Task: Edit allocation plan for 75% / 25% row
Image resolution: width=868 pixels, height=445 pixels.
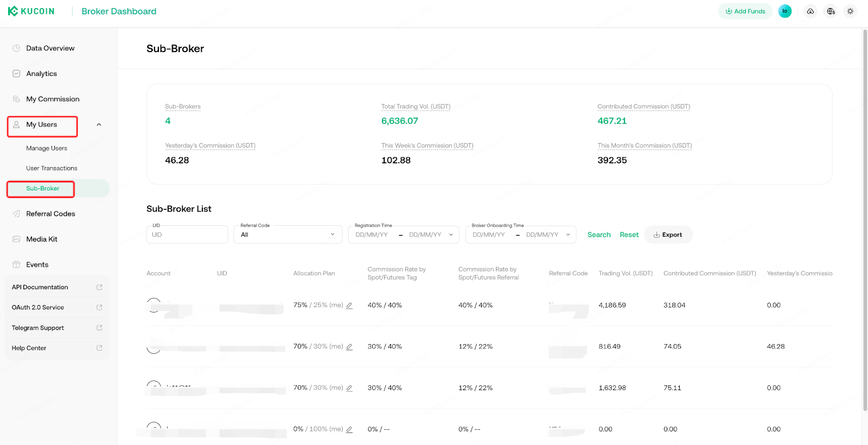Action: tap(349, 306)
